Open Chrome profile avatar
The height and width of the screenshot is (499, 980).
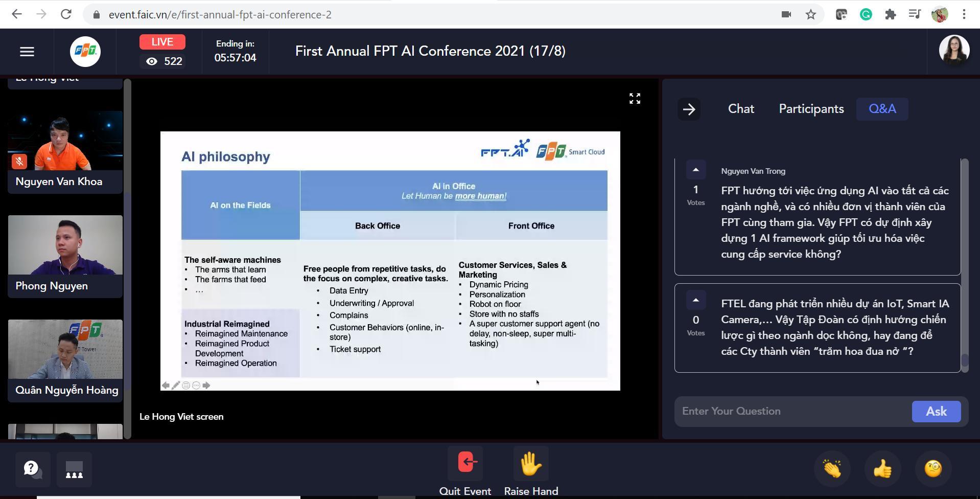(940, 14)
